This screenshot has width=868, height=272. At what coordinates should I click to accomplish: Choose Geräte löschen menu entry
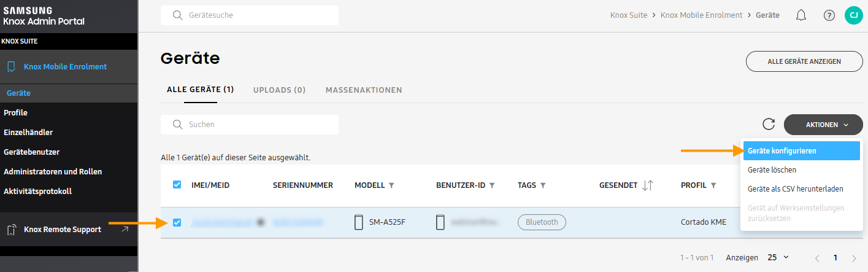(x=801, y=169)
